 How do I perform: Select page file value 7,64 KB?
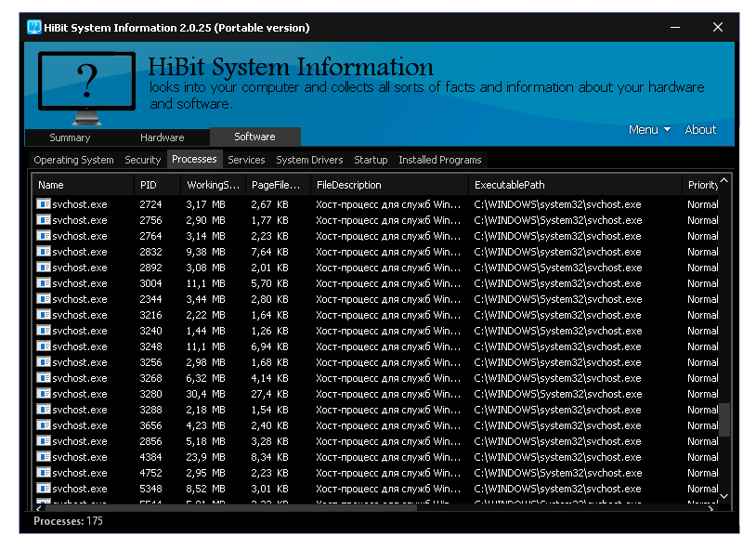tap(269, 252)
